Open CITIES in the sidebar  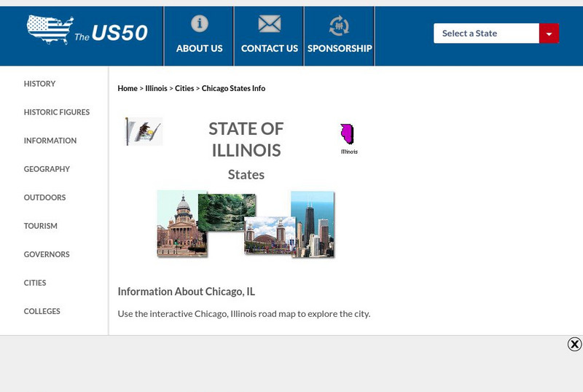[35, 283]
